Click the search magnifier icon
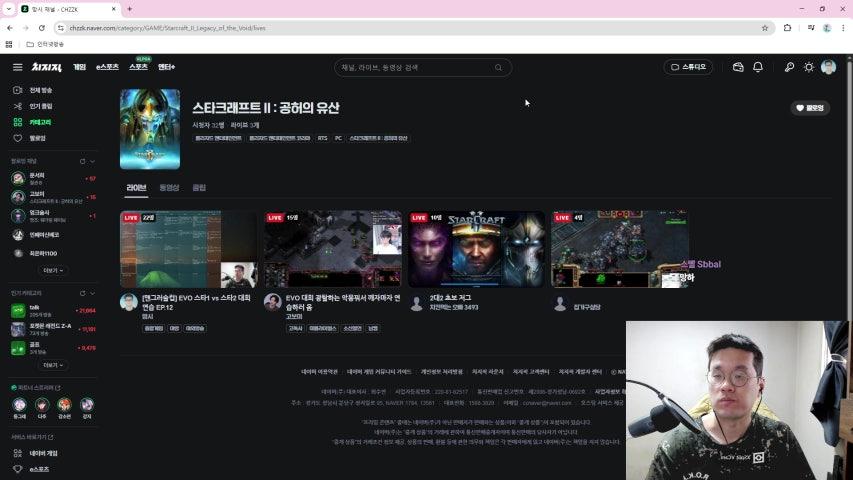This screenshot has height=480, width=853. point(498,68)
